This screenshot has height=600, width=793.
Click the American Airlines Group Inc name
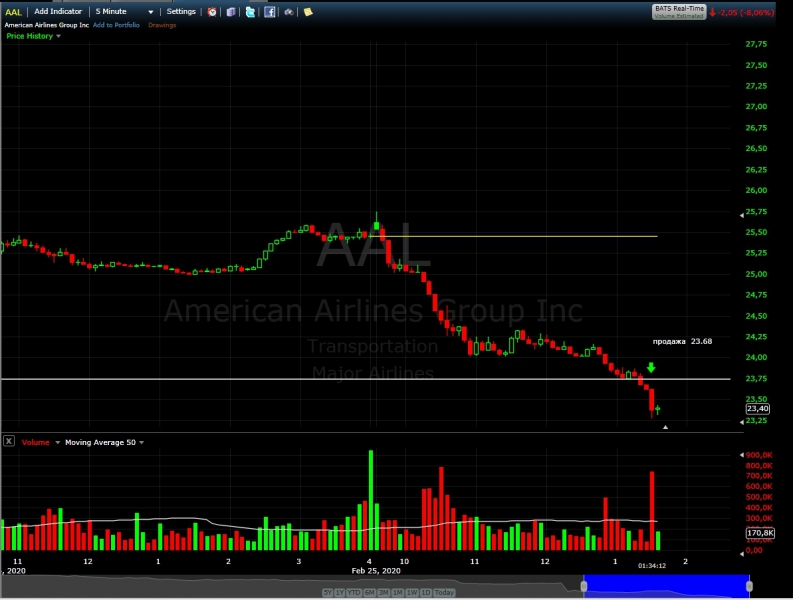(x=47, y=25)
